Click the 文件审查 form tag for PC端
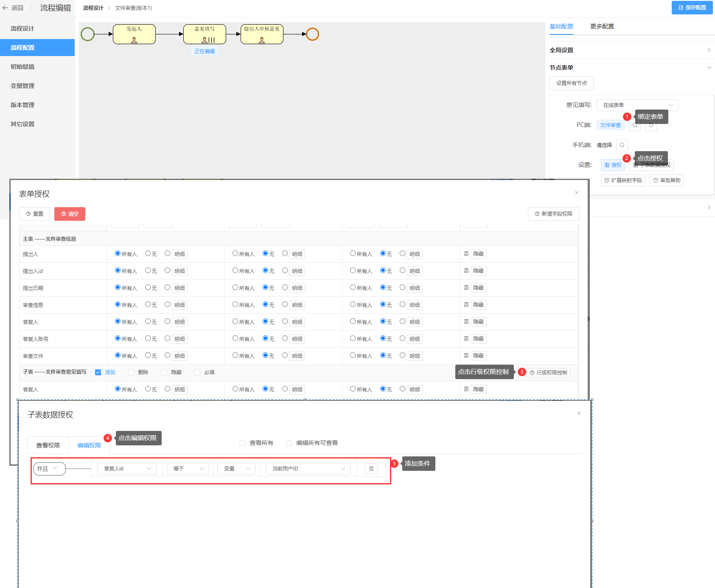 pos(611,125)
